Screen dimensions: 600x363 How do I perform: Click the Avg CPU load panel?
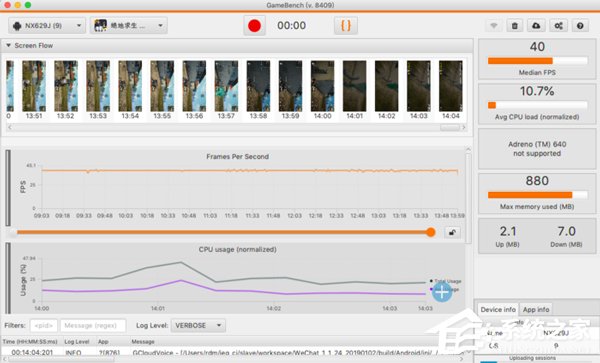(537, 104)
